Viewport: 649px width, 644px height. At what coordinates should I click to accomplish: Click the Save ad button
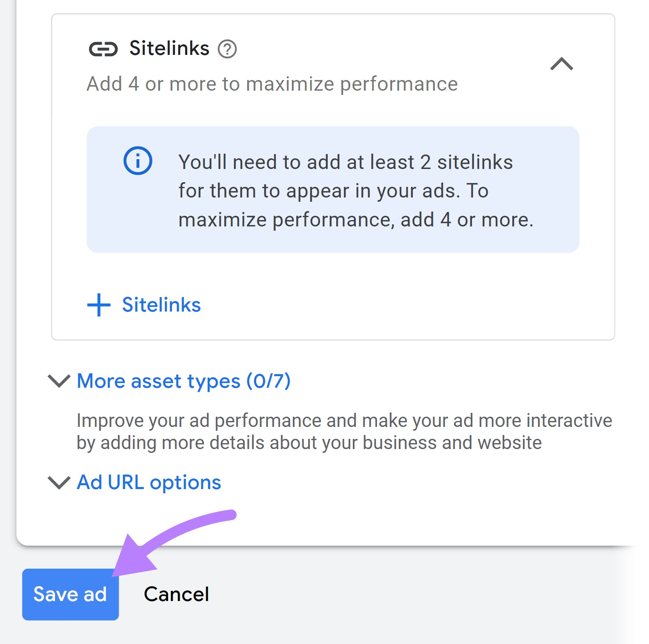(x=70, y=594)
